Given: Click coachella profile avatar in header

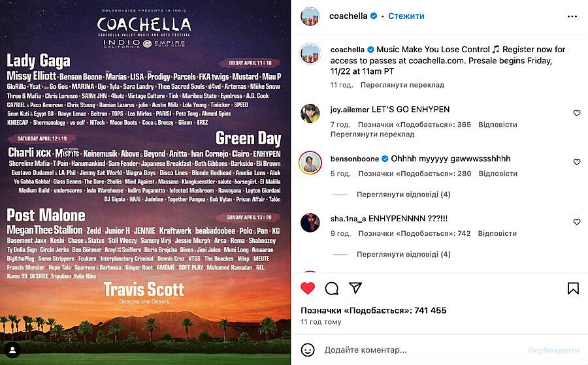Looking at the screenshot, I should tap(310, 16).
